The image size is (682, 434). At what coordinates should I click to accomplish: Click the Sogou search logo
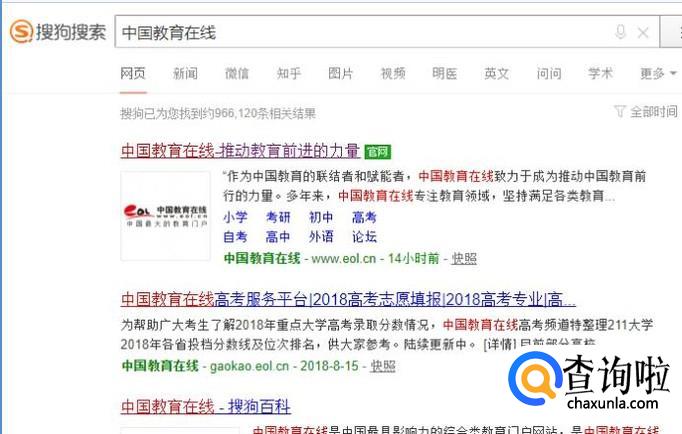click(x=58, y=31)
